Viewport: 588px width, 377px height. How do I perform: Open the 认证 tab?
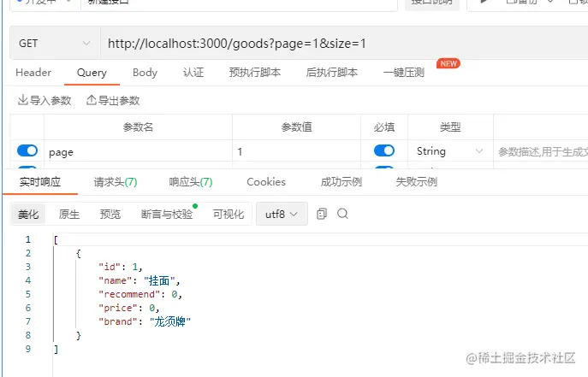pyautogui.click(x=193, y=73)
